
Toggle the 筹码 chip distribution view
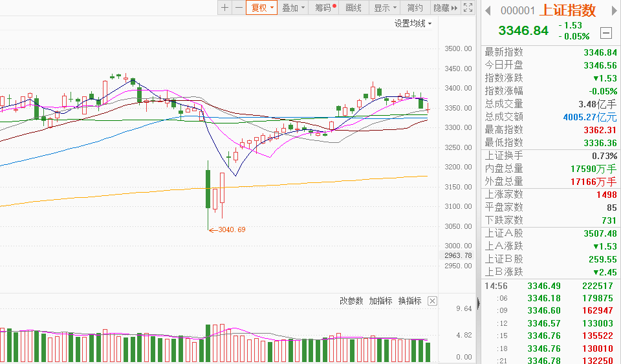[325, 8]
